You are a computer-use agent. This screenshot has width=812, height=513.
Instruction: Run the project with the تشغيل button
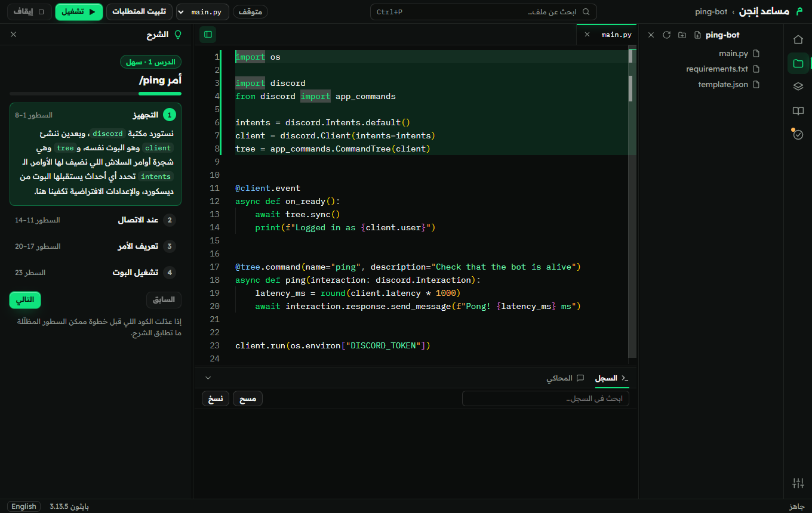coord(79,12)
